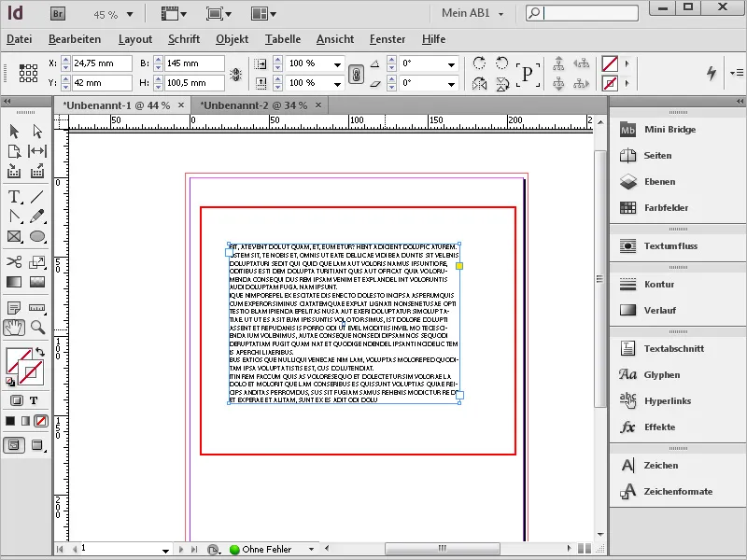This screenshot has width=747, height=560.
Task: Toggle the constrain proportions chain link
Action: tap(355, 74)
